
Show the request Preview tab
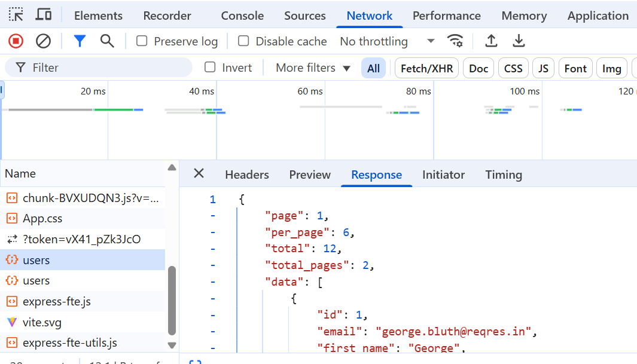(x=310, y=175)
